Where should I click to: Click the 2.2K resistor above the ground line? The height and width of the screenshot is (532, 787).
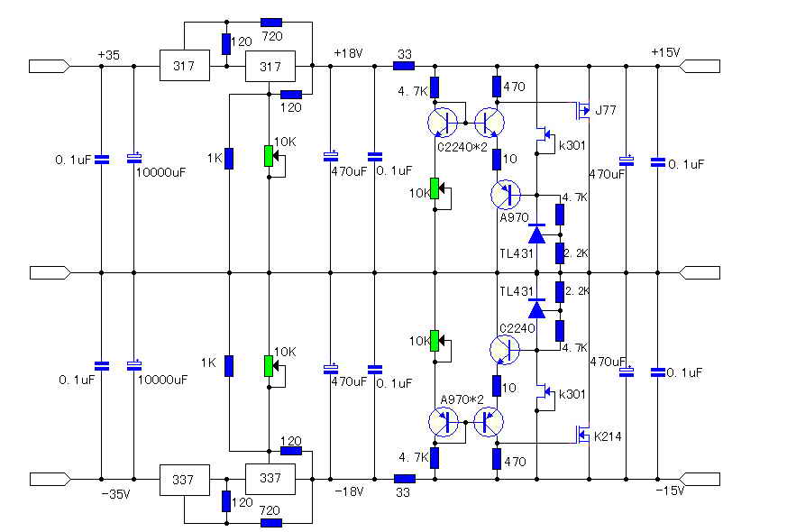tap(560, 253)
